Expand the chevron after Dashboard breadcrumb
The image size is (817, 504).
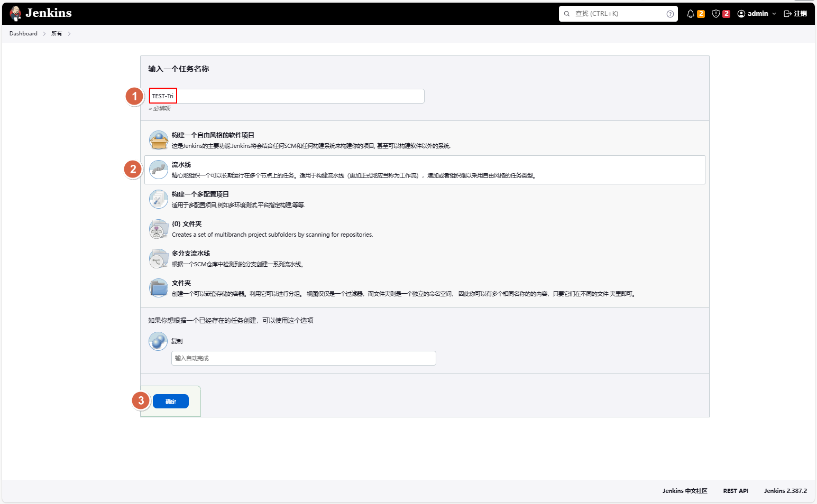44,34
